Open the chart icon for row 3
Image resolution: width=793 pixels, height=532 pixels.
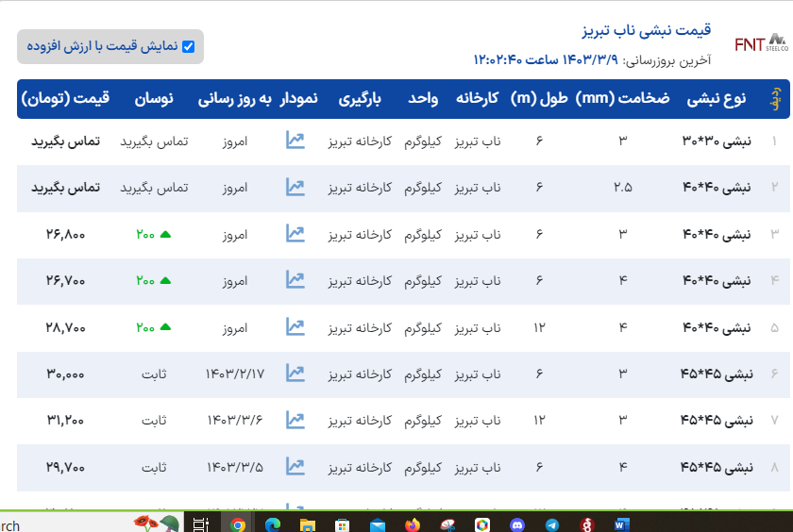click(x=295, y=233)
